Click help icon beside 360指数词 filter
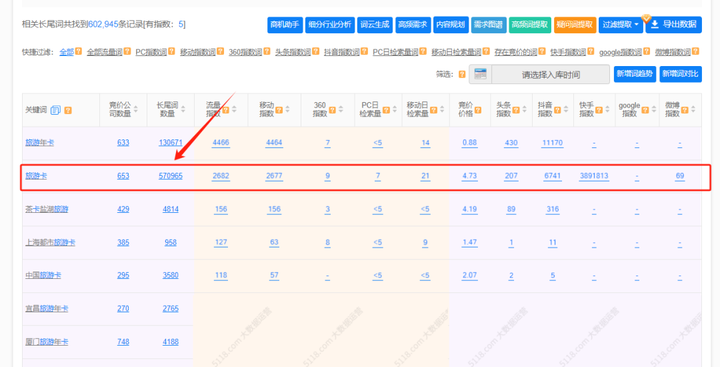The image size is (720, 367). 267,51
